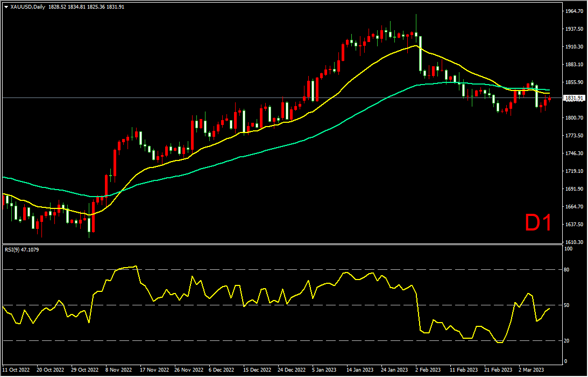This screenshot has width=588, height=377.
Task: Open the dropdown arrow beside XAUUSD,Daily
Action: [x=6, y=7]
